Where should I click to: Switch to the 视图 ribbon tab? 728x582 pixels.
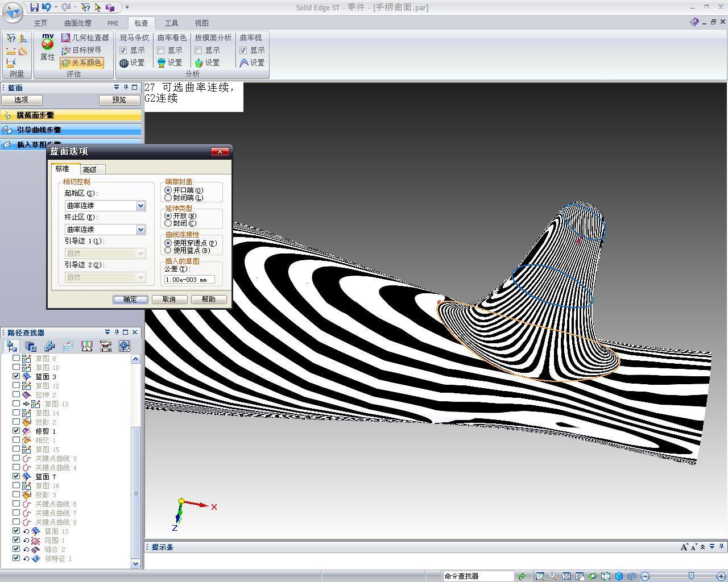point(201,23)
